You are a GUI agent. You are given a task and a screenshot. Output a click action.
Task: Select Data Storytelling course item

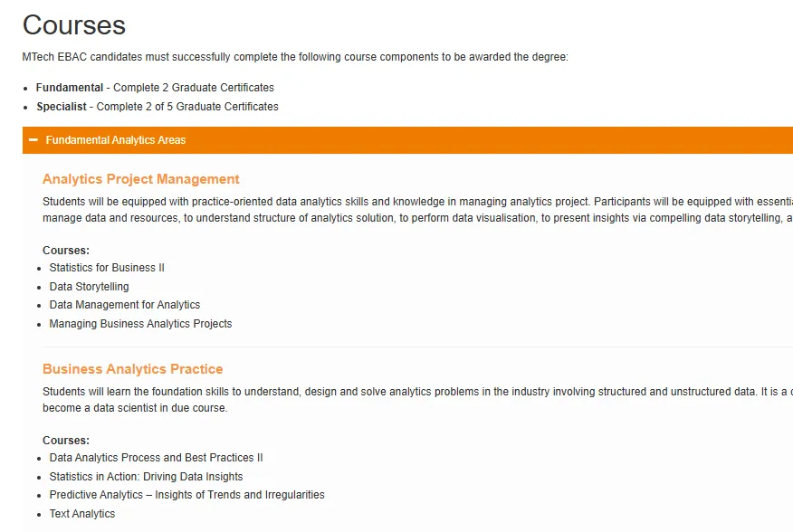[89, 287]
